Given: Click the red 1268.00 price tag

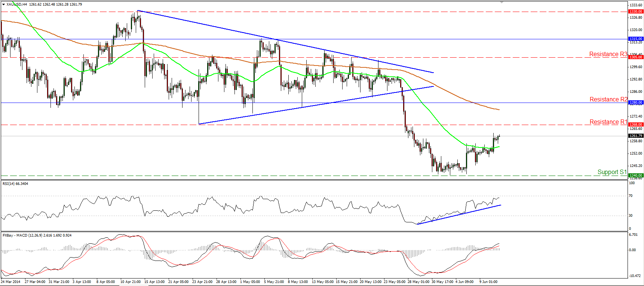Looking at the screenshot, I should tap(636, 125).
